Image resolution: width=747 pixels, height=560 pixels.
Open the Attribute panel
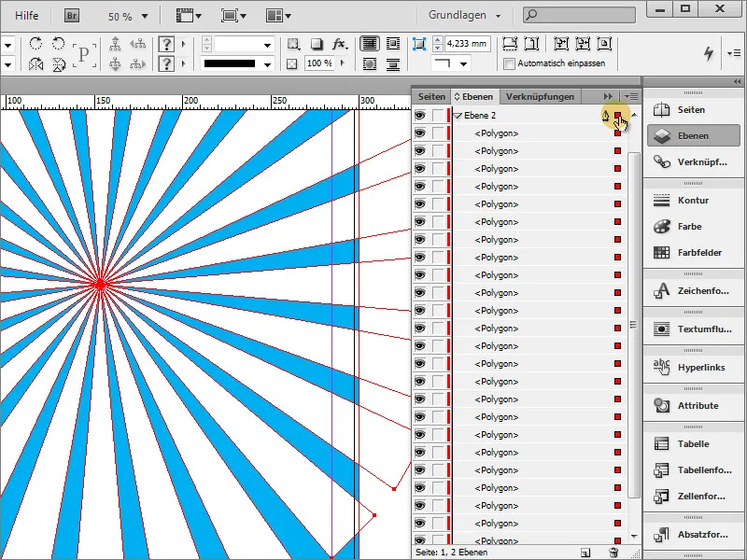[697, 404]
